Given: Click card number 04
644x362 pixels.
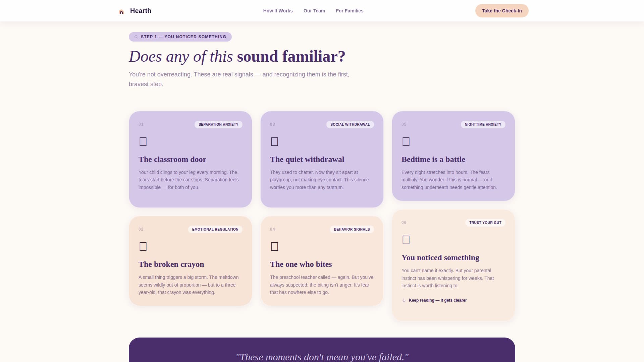Looking at the screenshot, I should click(272, 229).
